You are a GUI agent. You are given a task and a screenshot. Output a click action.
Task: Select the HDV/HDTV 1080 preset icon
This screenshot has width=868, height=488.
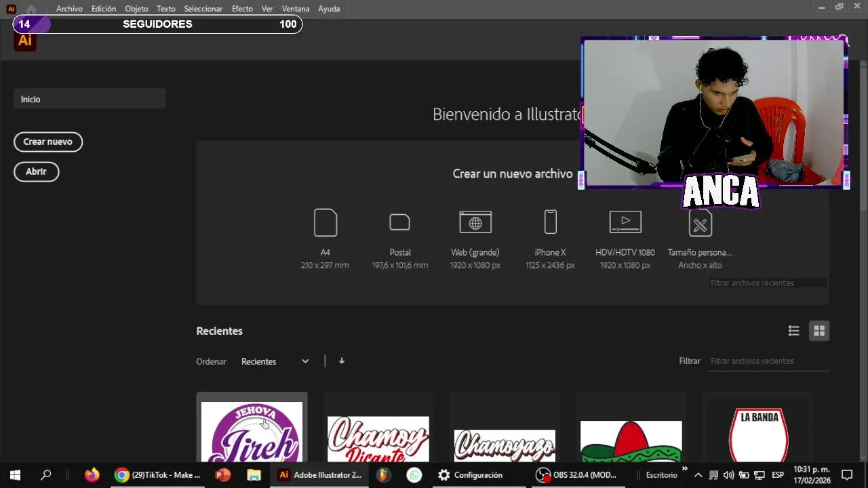pos(625,222)
